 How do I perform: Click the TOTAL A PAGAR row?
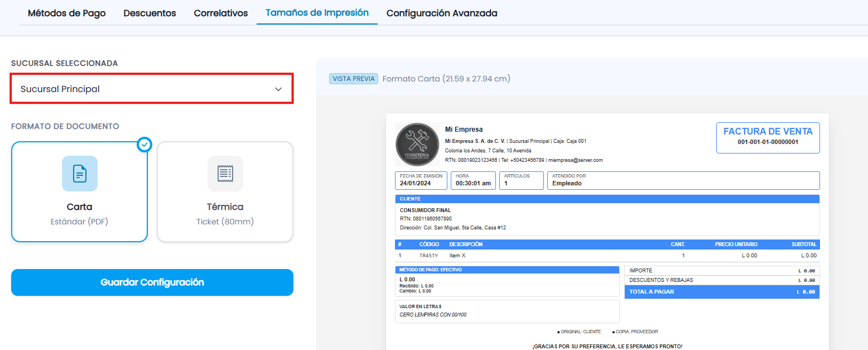coord(722,292)
